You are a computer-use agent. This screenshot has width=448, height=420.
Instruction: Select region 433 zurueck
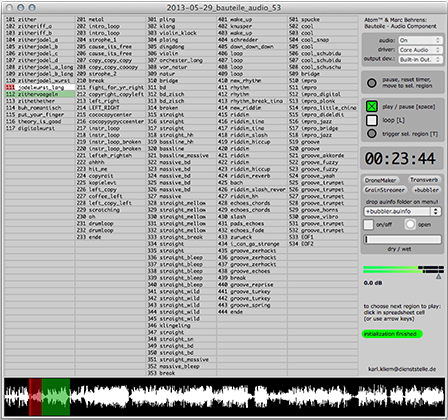pyautogui.click(x=252, y=237)
